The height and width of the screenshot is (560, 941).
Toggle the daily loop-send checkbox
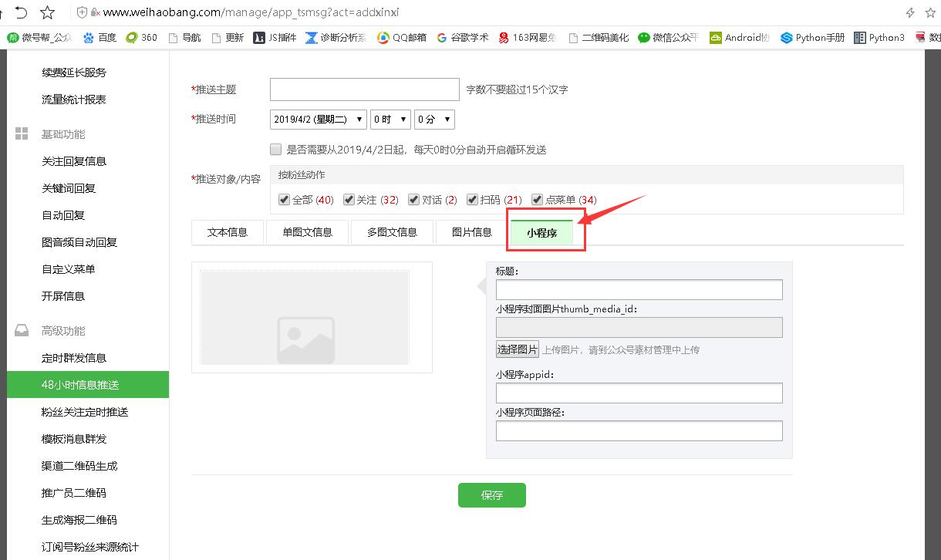275,150
